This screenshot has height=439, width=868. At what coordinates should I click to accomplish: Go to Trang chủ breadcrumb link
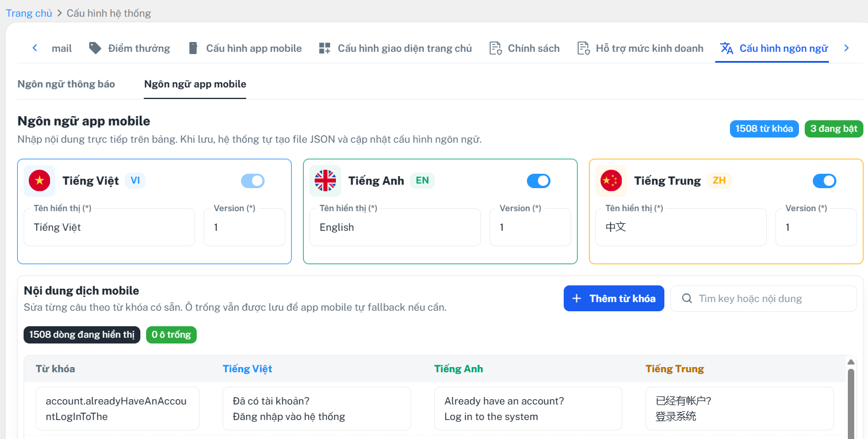(x=29, y=13)
